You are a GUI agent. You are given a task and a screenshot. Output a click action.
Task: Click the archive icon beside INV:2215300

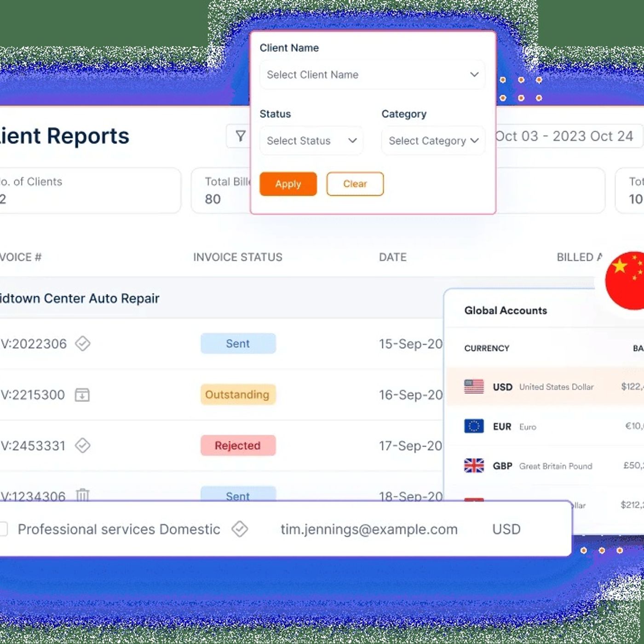tap(82, 395)
